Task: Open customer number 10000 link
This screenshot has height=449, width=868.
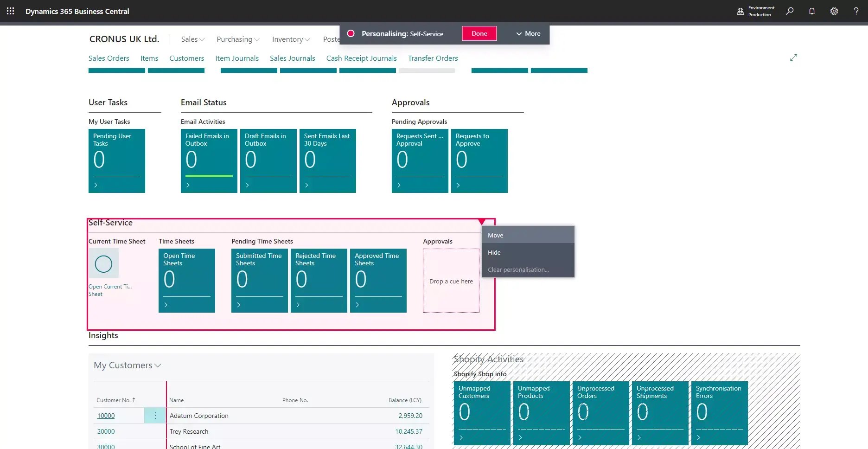Action: [106, 416]
